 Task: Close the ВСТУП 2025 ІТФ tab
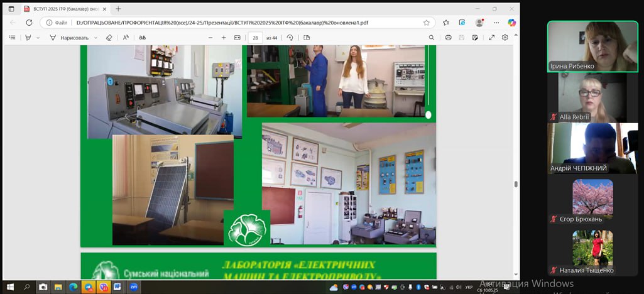pos(104,9)
